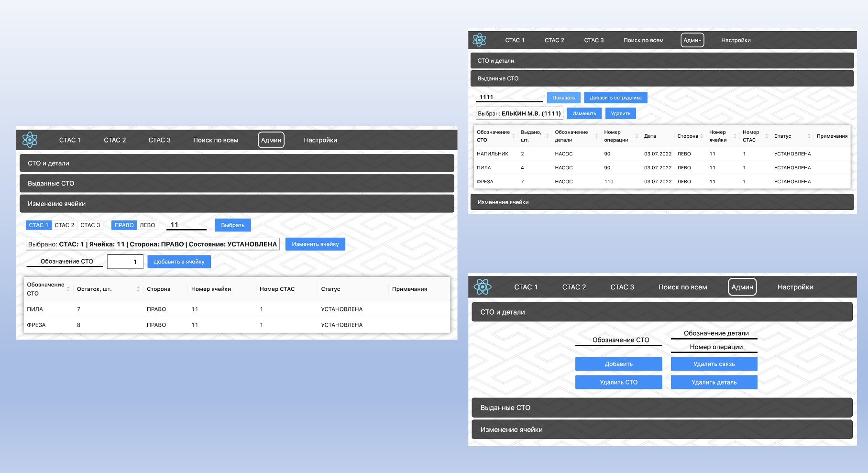The width and height of the screenshot is (868, 473).
Task: Click the Показать button
Action: click(564, 98)
